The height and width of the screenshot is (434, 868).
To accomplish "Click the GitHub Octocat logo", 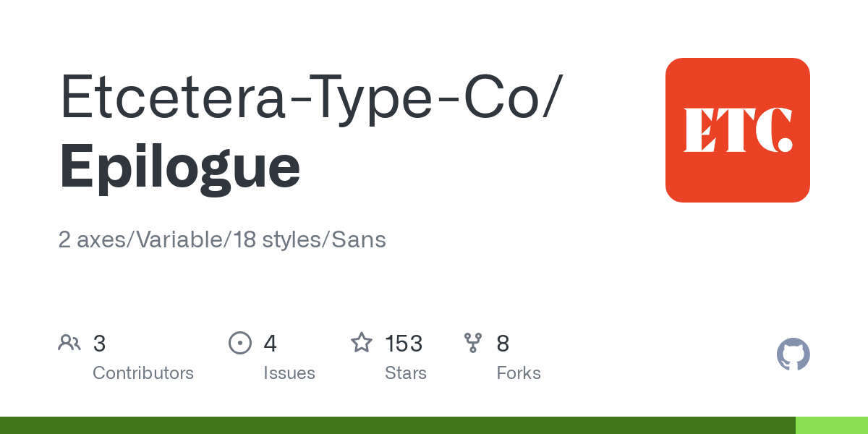I will [x=793, y=354].
